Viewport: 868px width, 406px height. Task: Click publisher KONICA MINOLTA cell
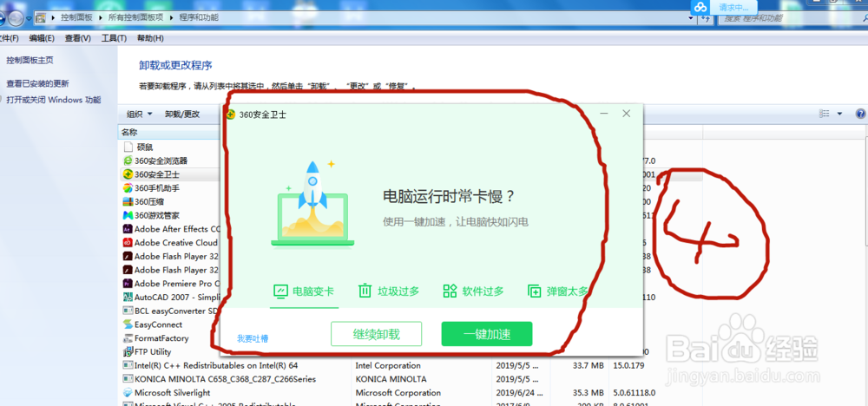391,379
